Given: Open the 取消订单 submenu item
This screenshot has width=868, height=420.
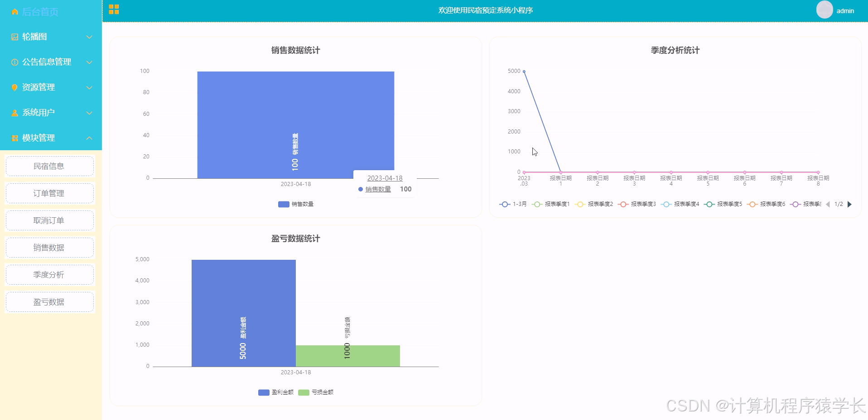Looking at the screenshot, I should point(49,220).
